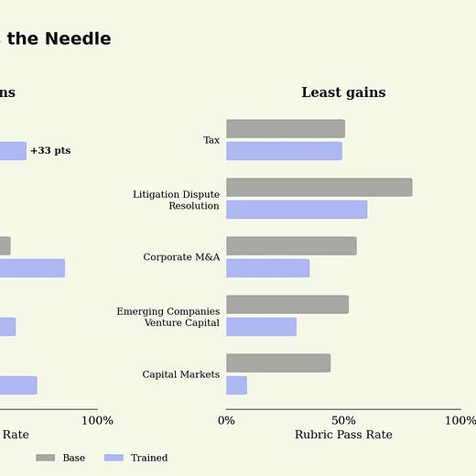This screenshot has width=476, height=476.
Task: Click the Trained legend text
Action: pyautogui.click(x=149, y=458)
